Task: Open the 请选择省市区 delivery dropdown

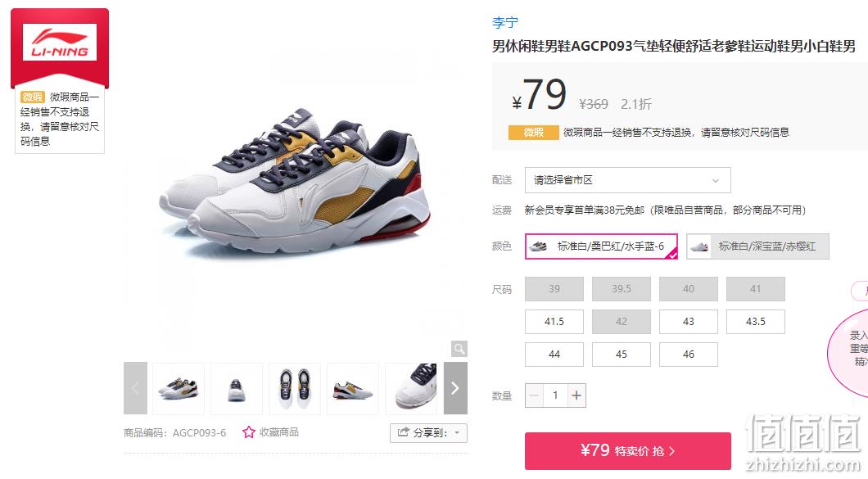Action: [628, 180]
